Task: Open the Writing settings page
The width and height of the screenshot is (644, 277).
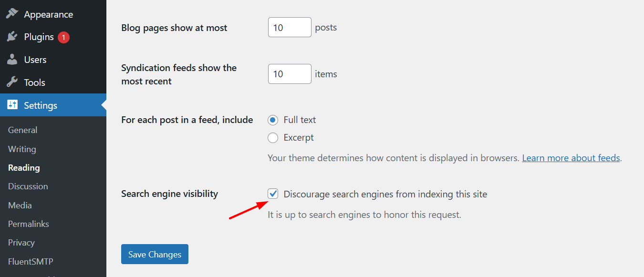Action: (x=22, y=149)
